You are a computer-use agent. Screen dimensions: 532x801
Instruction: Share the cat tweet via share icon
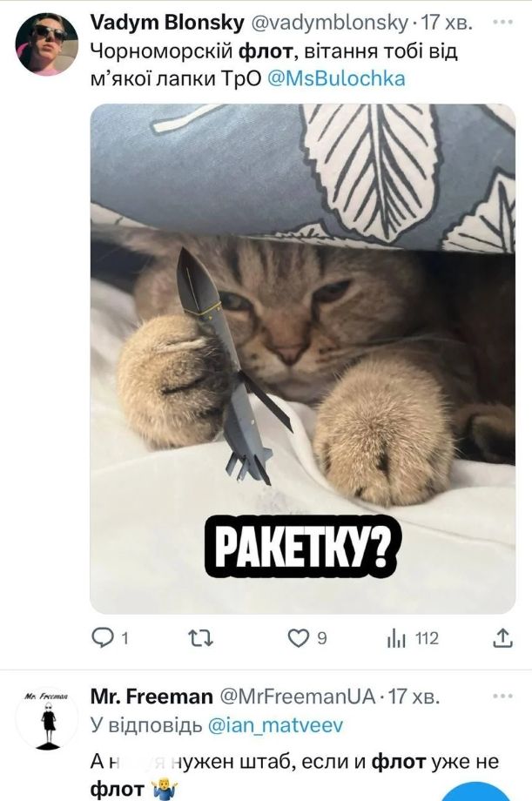[x=502, y=639]
